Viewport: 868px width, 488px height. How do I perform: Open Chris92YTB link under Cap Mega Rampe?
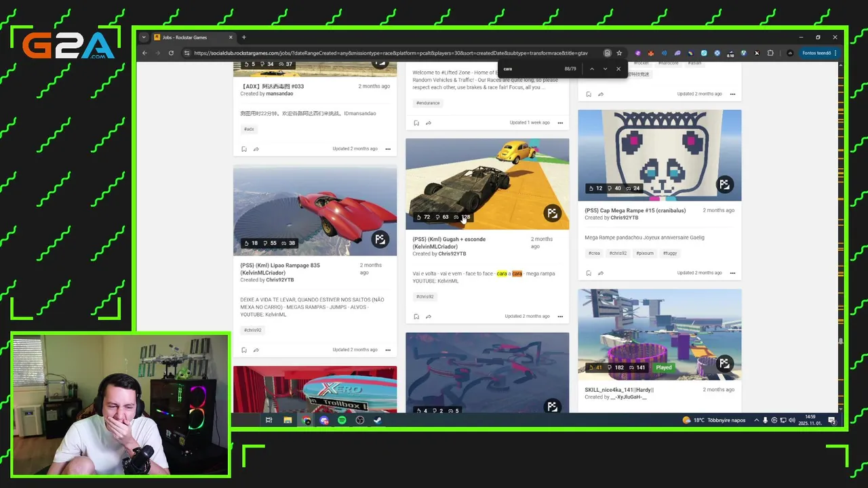pyautogui.click(x=624, y=218)
